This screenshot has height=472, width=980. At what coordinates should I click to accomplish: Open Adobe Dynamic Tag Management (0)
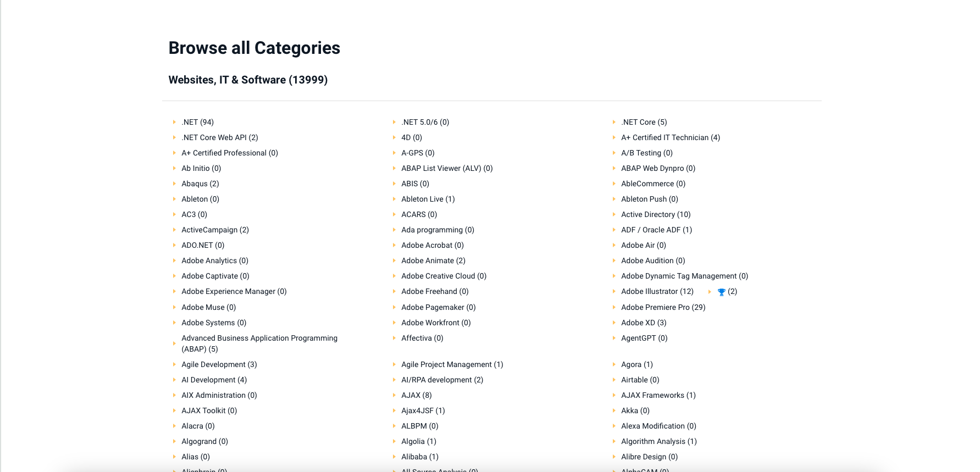pyautogui.click(x=684, y=276)
